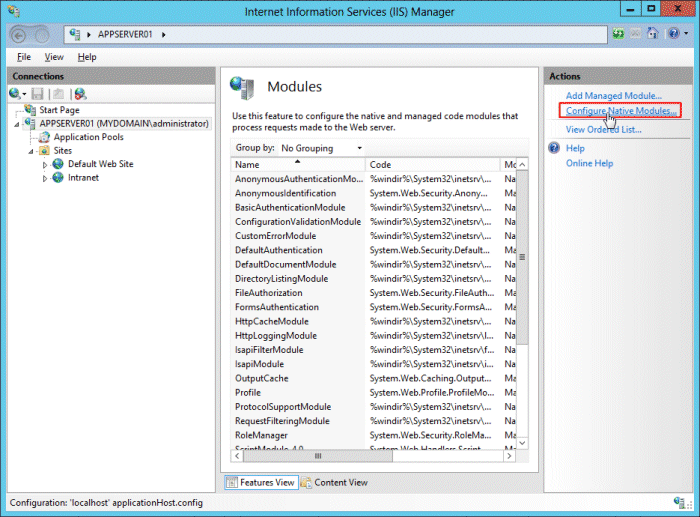This screenshot has height=517, width=700.
Task: Select the DirectoryListingModule row
Action: pos(374,279)
